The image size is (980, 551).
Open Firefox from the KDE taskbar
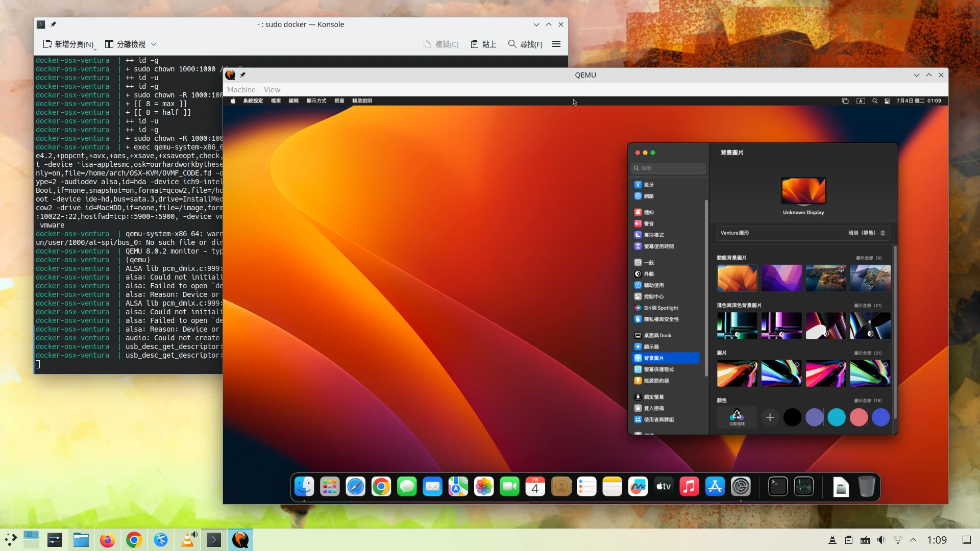107,540
